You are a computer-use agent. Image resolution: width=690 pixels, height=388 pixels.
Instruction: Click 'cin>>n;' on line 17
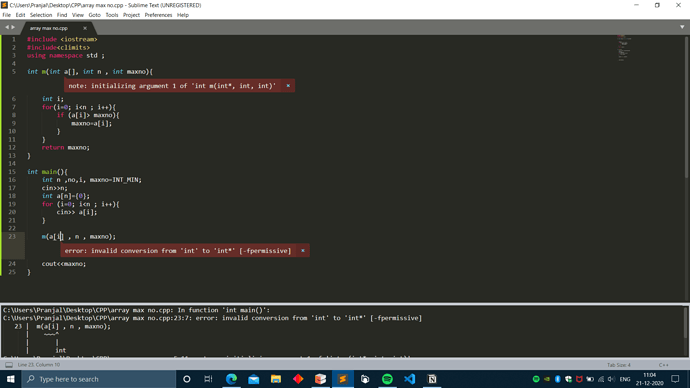(55, 188)
